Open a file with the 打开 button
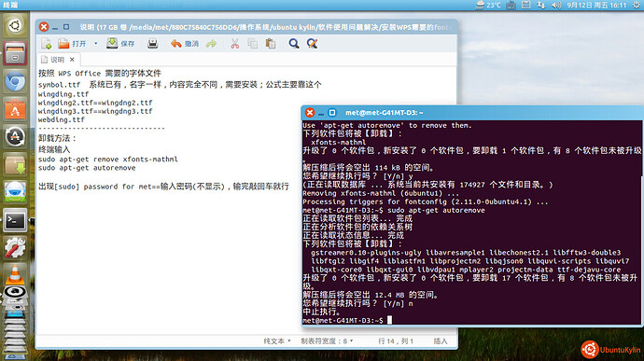The height and width of the screenshot is (361, 644). pos(72,44)
